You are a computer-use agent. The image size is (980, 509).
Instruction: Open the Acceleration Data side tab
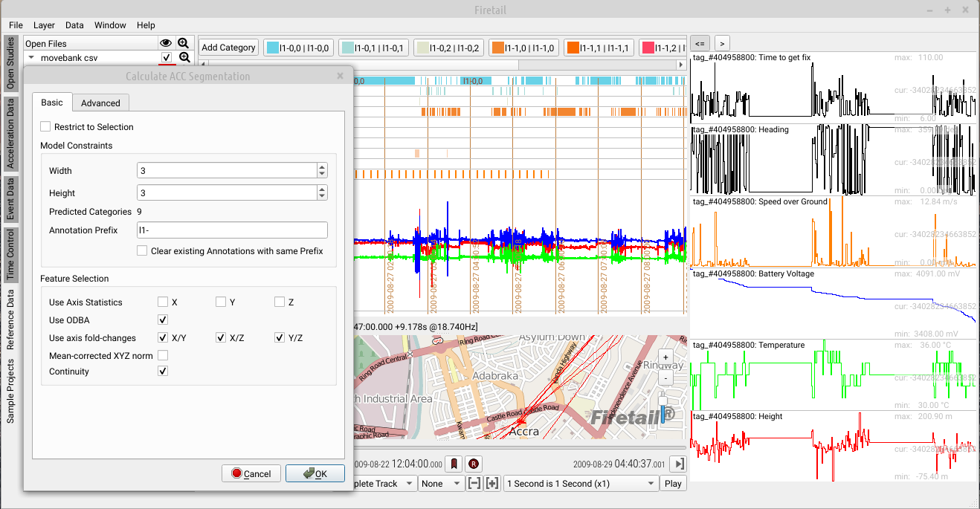[10, 134]
